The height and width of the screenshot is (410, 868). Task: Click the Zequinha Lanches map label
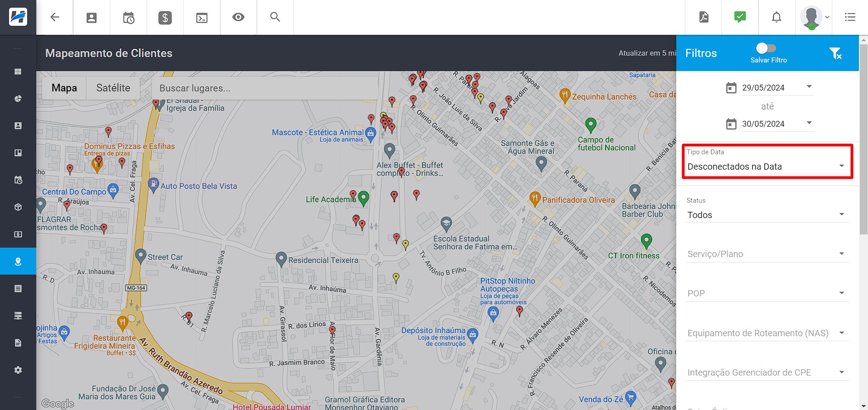pos(604,97)
